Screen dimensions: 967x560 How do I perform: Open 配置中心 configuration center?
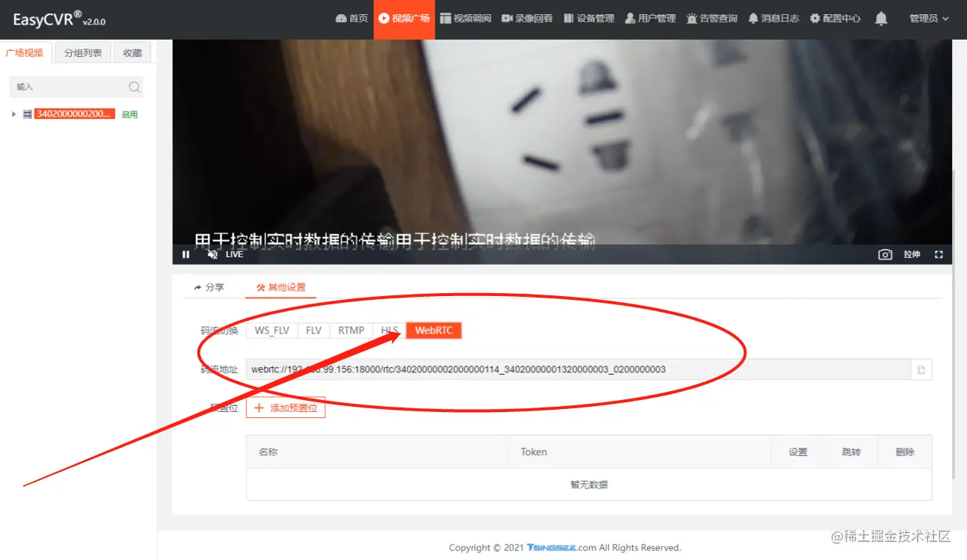point(835,18)
